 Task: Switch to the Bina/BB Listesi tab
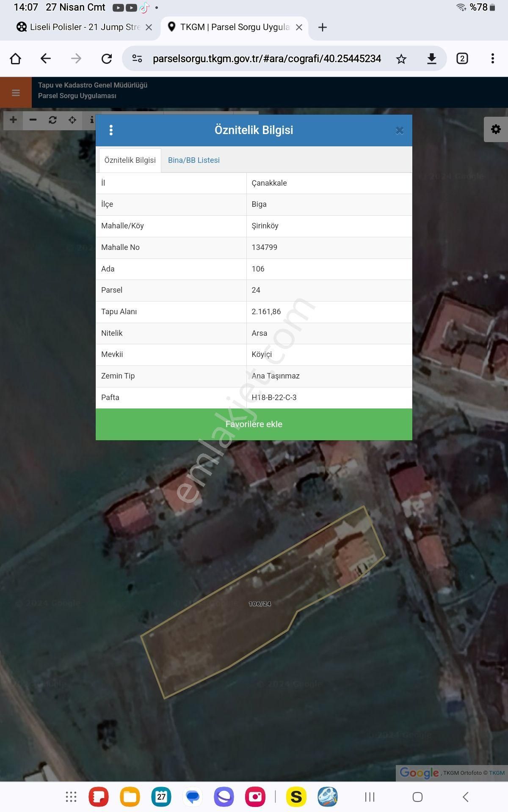tap(193, 160)
